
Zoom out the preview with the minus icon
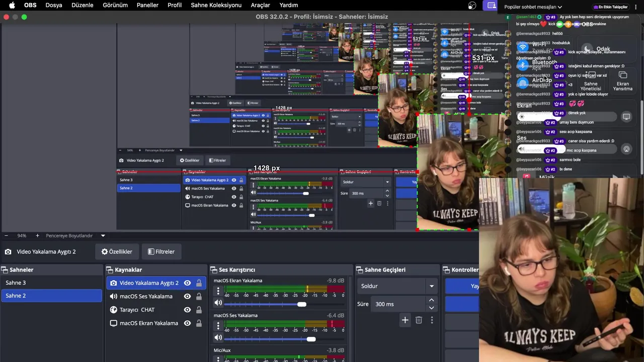(6, 235)
